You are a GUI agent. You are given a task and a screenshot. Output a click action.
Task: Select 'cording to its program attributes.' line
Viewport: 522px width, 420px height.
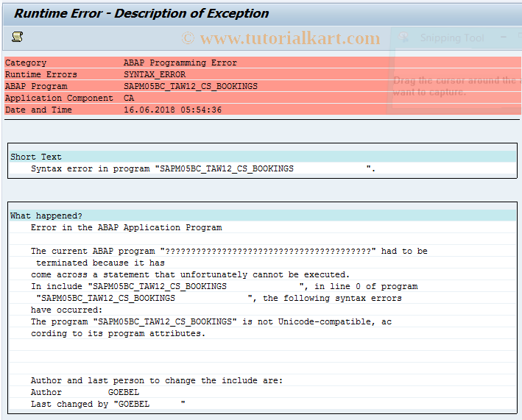click(119, 333)
